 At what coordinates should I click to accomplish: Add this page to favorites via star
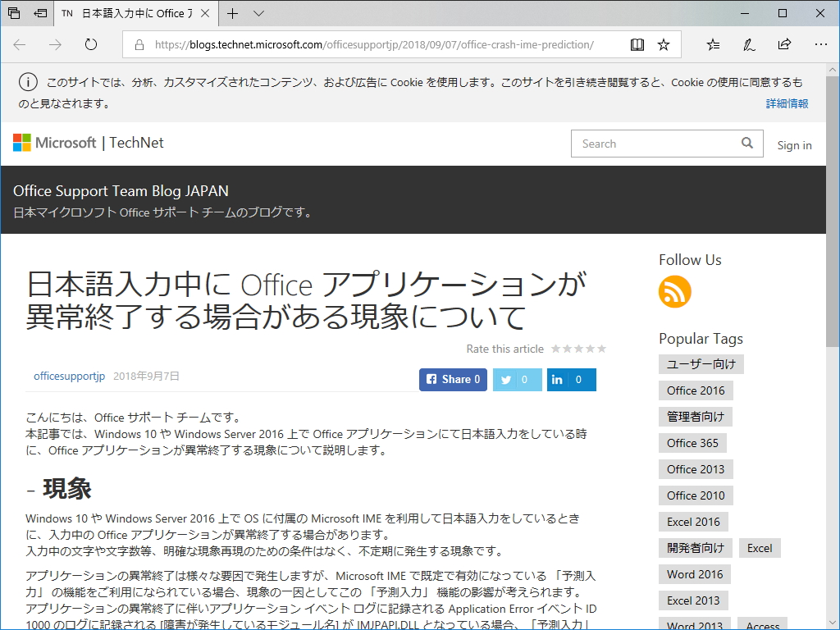point(664,44)
